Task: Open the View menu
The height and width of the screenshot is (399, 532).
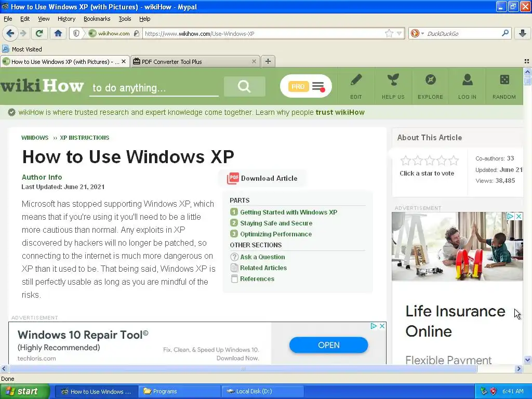Action: pos(44,19)
